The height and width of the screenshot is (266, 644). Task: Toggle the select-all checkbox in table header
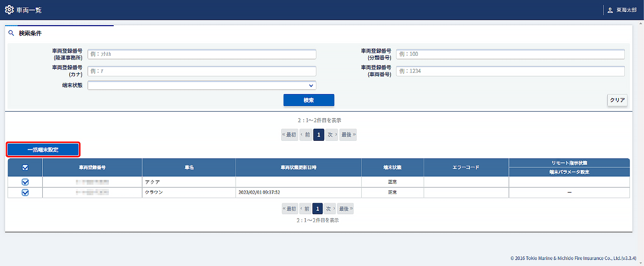[25, 167]
